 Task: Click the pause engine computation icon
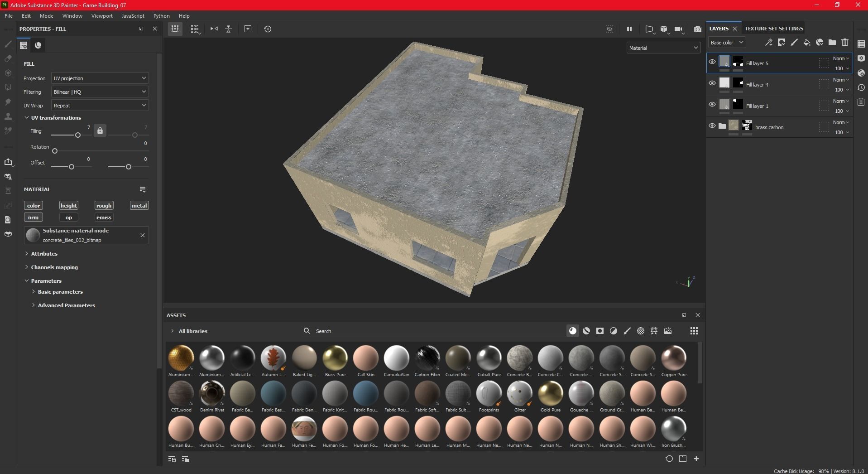629,29
